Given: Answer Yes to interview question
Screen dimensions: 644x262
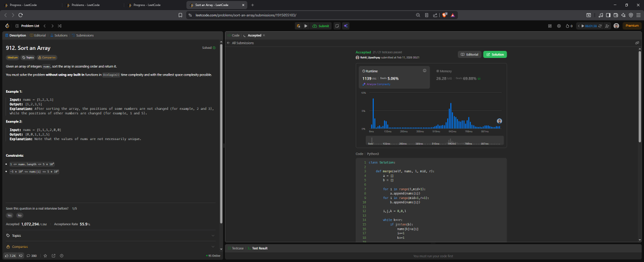Looking at the screenshot, I should [x=9, y=215].
